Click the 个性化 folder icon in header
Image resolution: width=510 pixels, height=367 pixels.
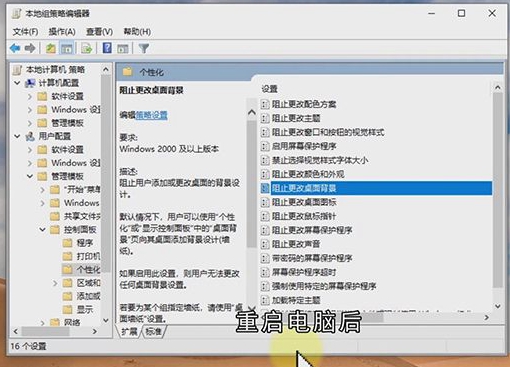(x=128, y=72)
